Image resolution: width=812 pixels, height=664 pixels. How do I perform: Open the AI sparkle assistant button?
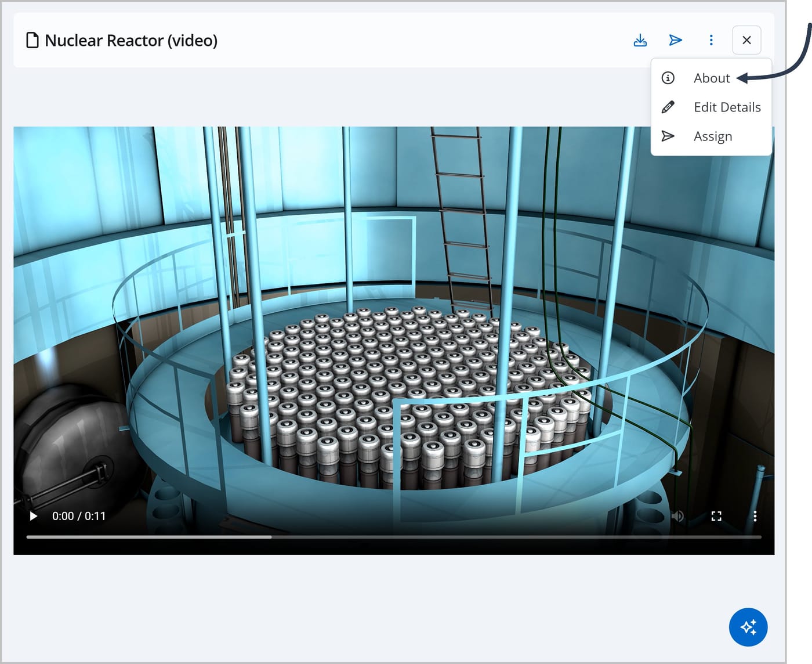pyautogui.click(x=748, y=627)
